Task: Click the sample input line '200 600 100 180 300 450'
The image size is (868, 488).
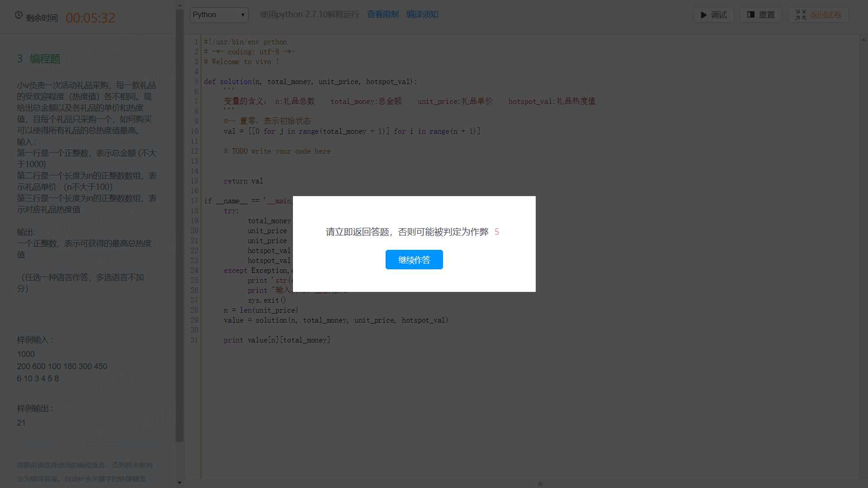Action: [x=62, y=366]
